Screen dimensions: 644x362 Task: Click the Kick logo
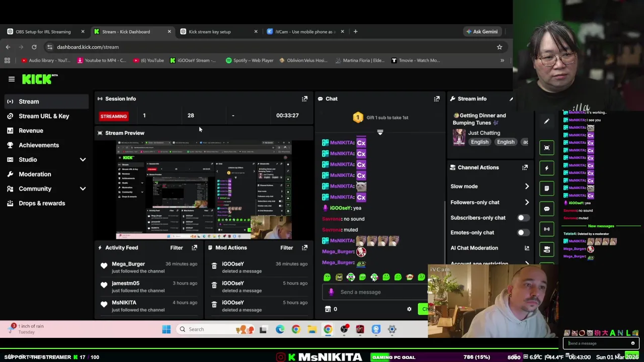click(x=39, y=79)
